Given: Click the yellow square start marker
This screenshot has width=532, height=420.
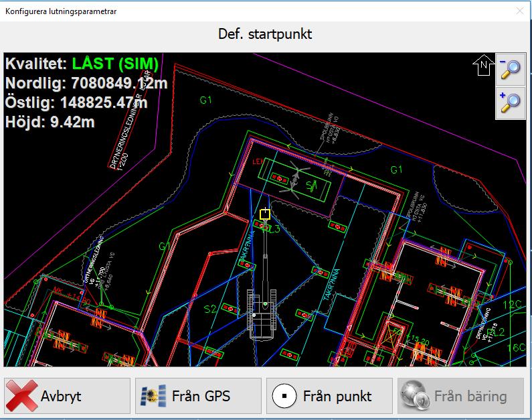Looking at the screenshot, I should click(265, 214).
